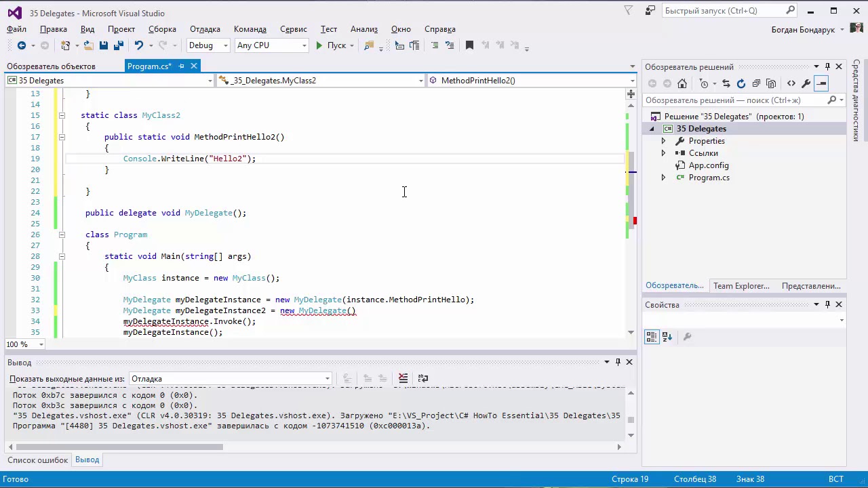Image resolution: width=868 pixels, height=488 pixels.
Task: Open Program.cs in the solution tree
Action: pos(709,178)
